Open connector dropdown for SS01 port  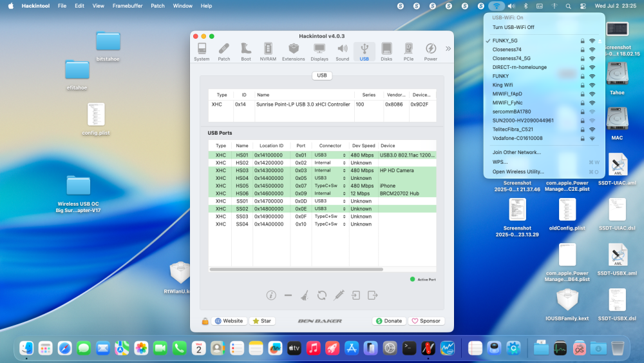point(344,201)
